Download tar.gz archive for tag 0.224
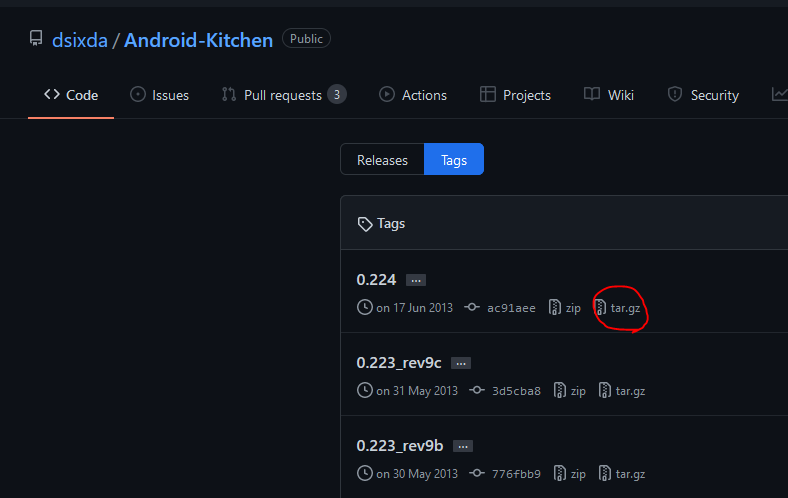The width and height of the screenshot is (788, 498). coord(618,308)
